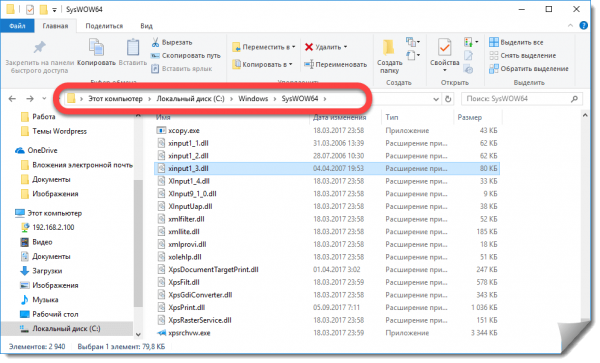
Task: Click Выделить все
Action: point(516,42)
